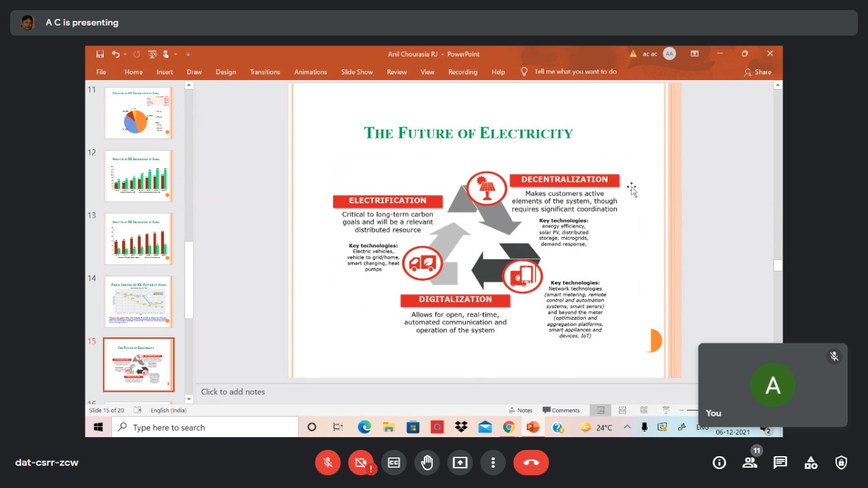Raise hand in the Meet call
Viewport: 868px width, 488px height.
click(427, 463)
